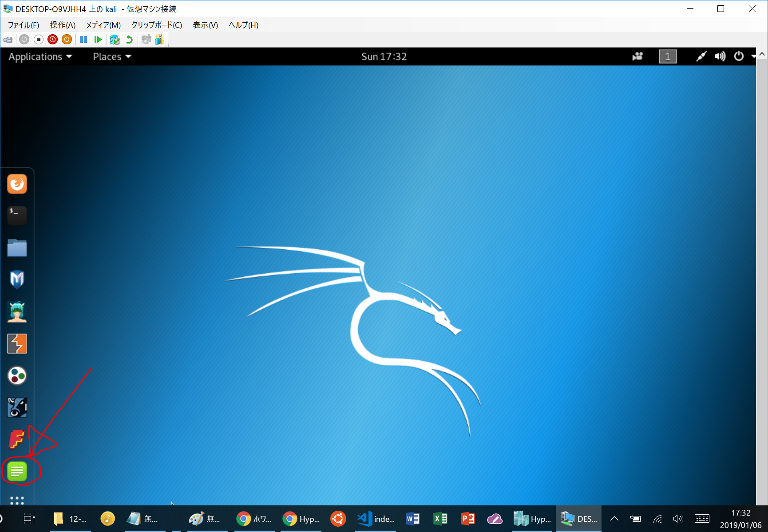Open Kali power system menu
This screenshot has width=768, height=532.
pyautogui.click(x=739, y=56)
